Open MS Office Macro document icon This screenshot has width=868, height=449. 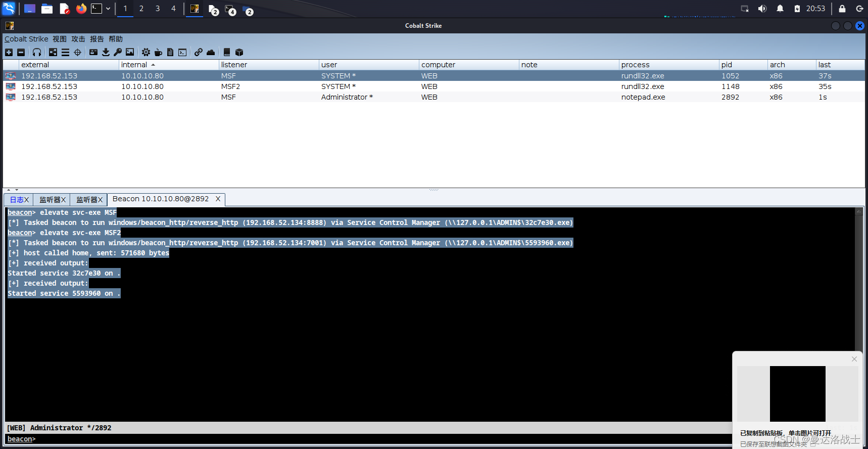170,52
